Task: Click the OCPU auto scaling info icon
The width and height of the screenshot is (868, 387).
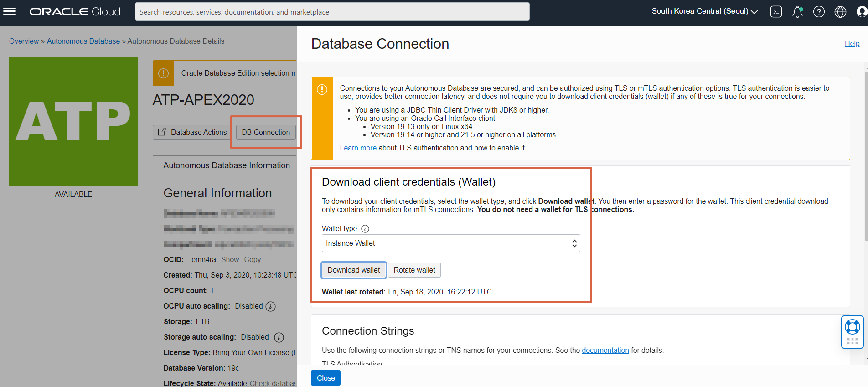Action: point(270,306)
